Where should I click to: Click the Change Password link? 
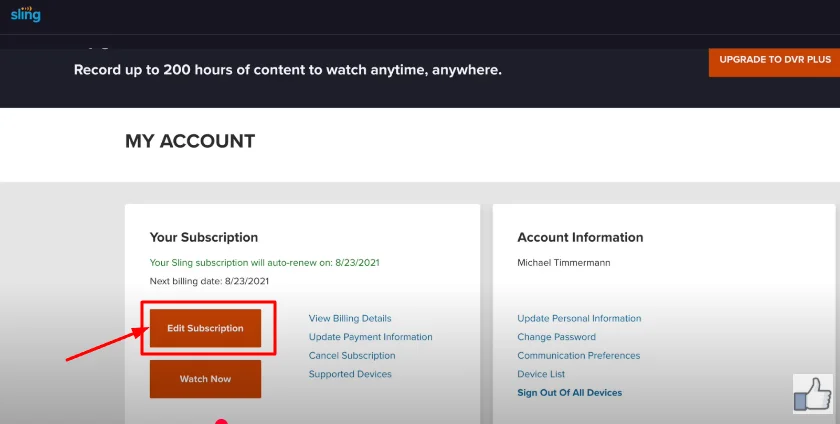556,337
